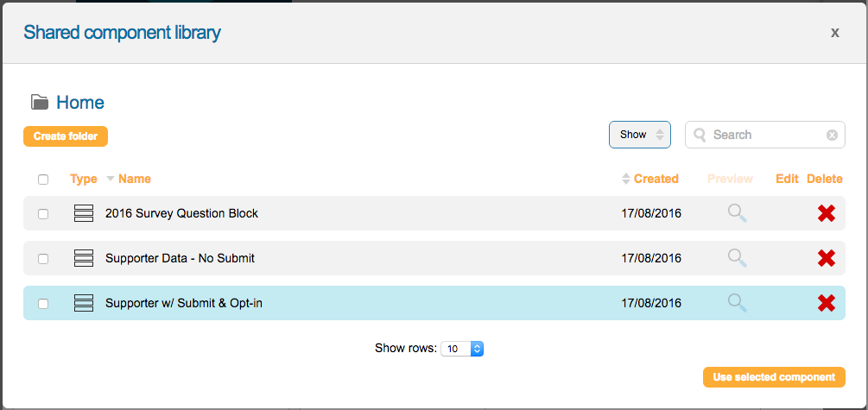Open the Show dropdown filter
This screenshot has width=868, height=410.
click(640, 135)
